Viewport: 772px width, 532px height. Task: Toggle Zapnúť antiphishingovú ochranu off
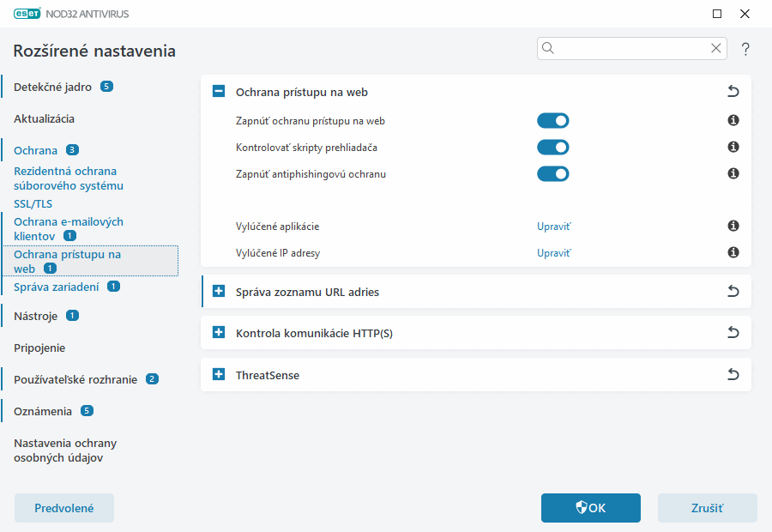click(553, 173)
